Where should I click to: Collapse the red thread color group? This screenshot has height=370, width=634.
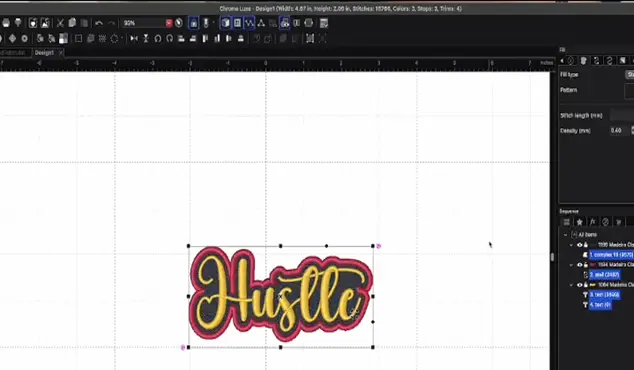click(571, 265)
